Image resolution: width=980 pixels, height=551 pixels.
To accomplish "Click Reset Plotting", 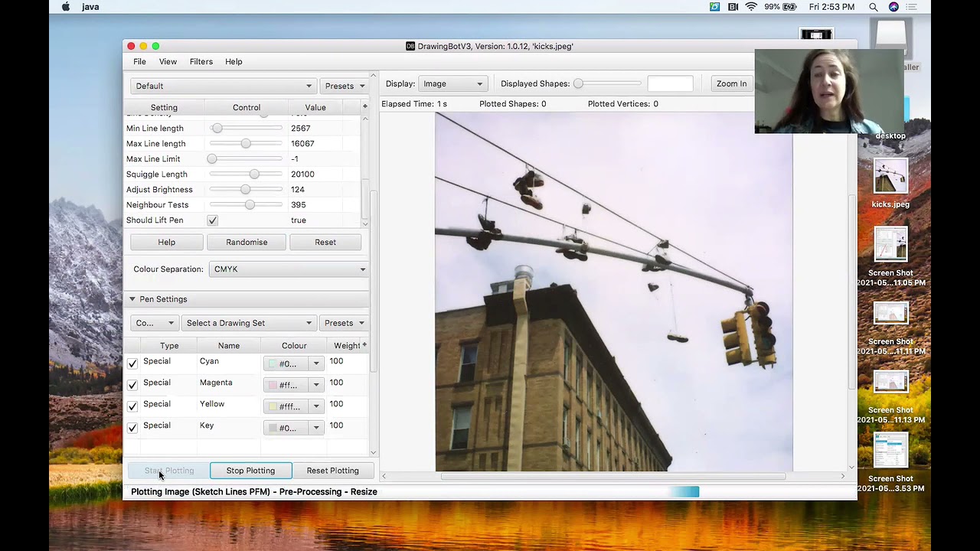I will click(333, 471).
